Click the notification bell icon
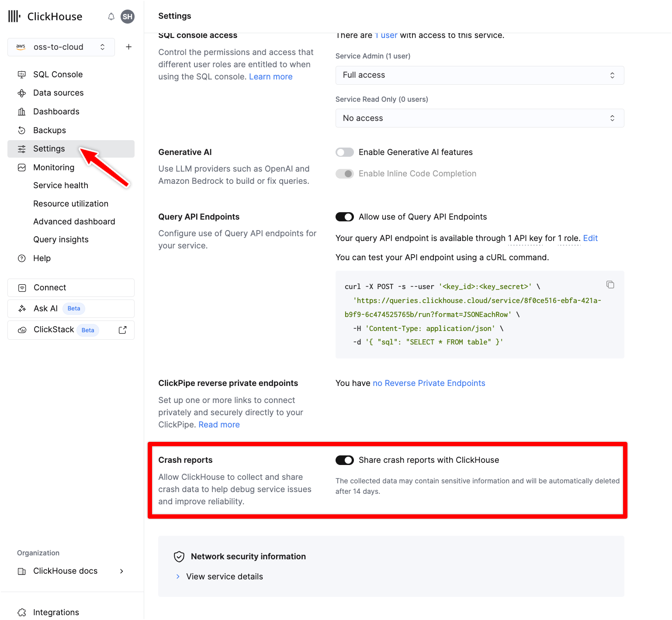This screenshot has height=620, width=672. [111, 16]
